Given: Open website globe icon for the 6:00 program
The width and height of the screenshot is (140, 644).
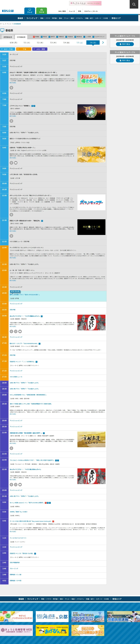Looking at the screenshot, I should [x=11, y=88].
